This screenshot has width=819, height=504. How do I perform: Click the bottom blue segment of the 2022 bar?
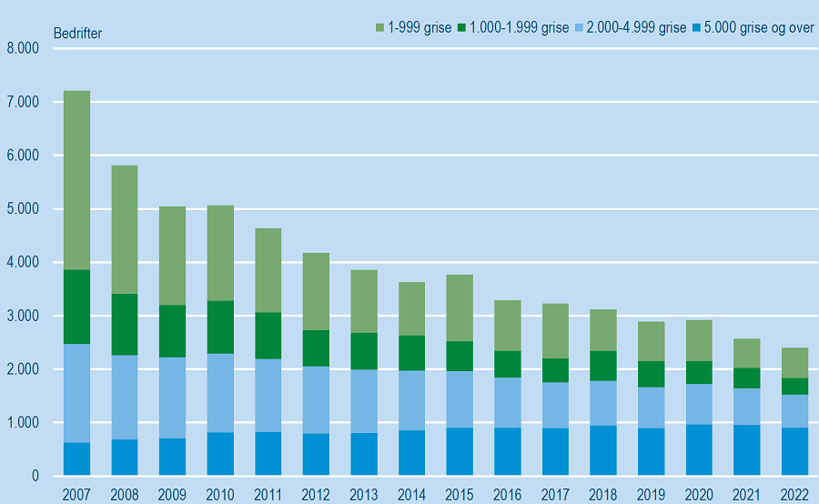794,451
